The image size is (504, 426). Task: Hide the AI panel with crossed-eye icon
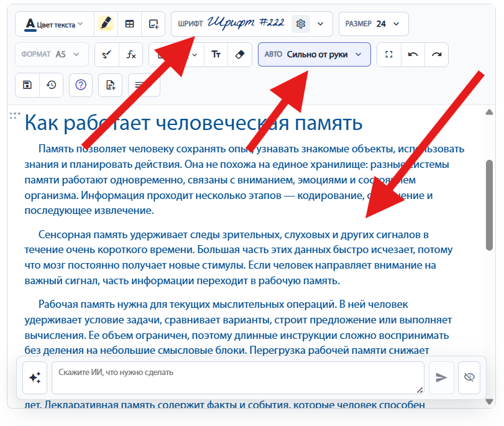click(x=469, y=377)
